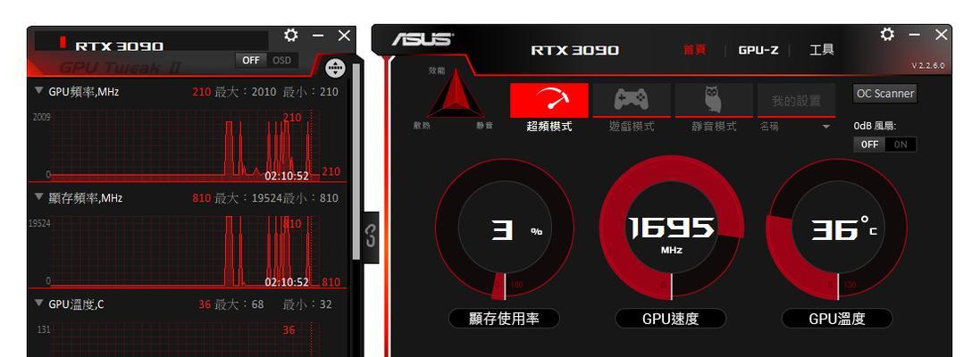Toggle the OSD option in monitor window

[282, 60]
